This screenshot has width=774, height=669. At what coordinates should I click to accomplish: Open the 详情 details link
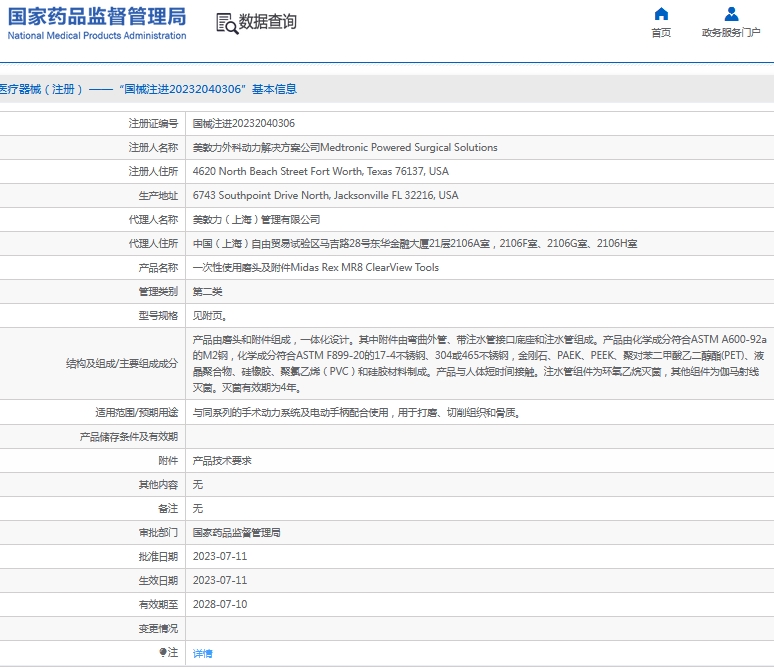coord(202,653)
